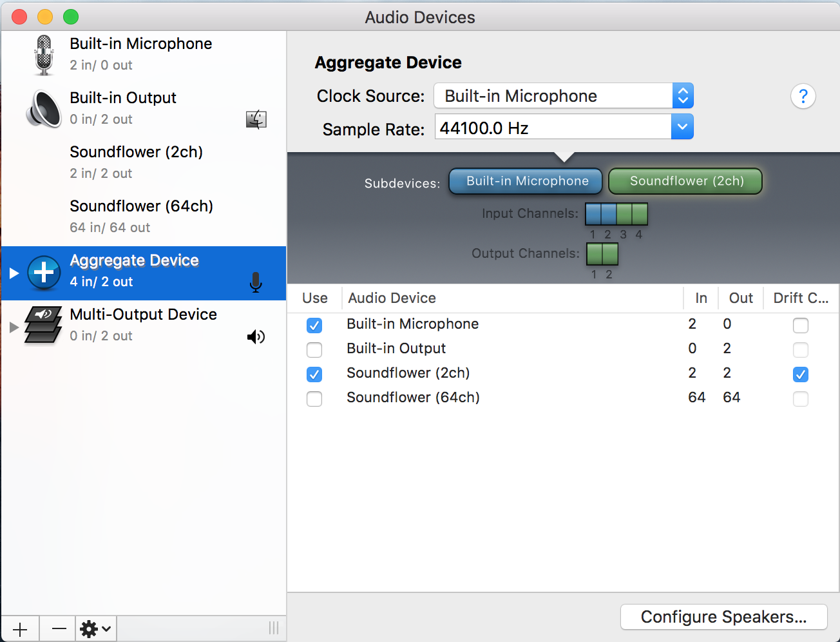Screen dimensions: 840x642
Task: Click the sidebar resize handle grip
Action: tap(274, 628)
